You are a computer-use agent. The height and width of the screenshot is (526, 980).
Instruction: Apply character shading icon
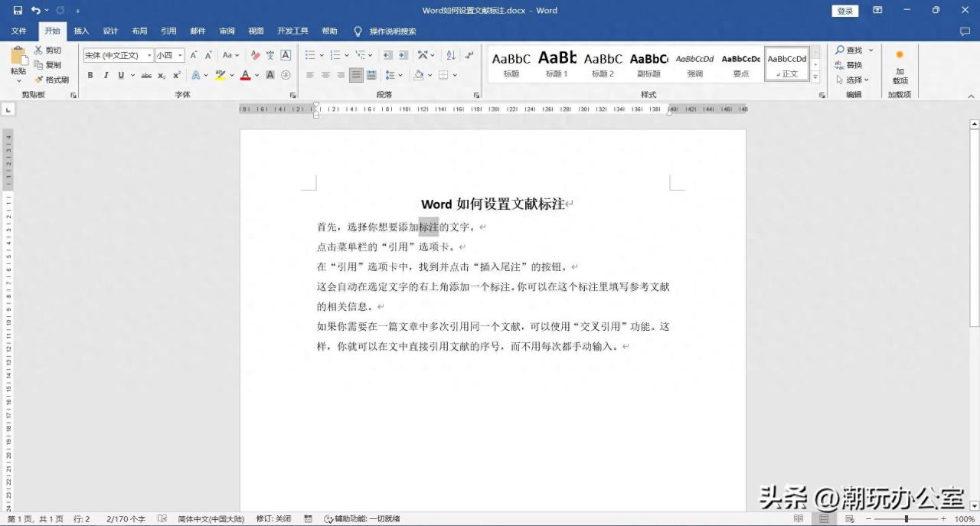(270, 75)
